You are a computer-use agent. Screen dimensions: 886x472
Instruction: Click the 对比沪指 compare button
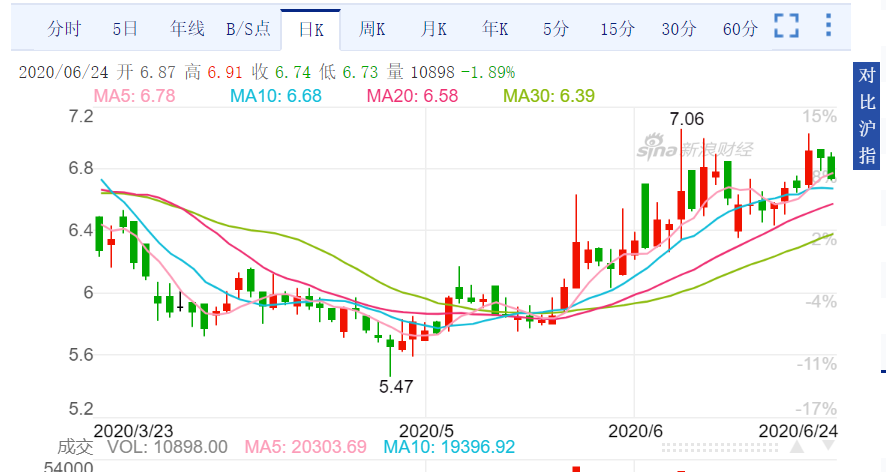coord(866,115)
